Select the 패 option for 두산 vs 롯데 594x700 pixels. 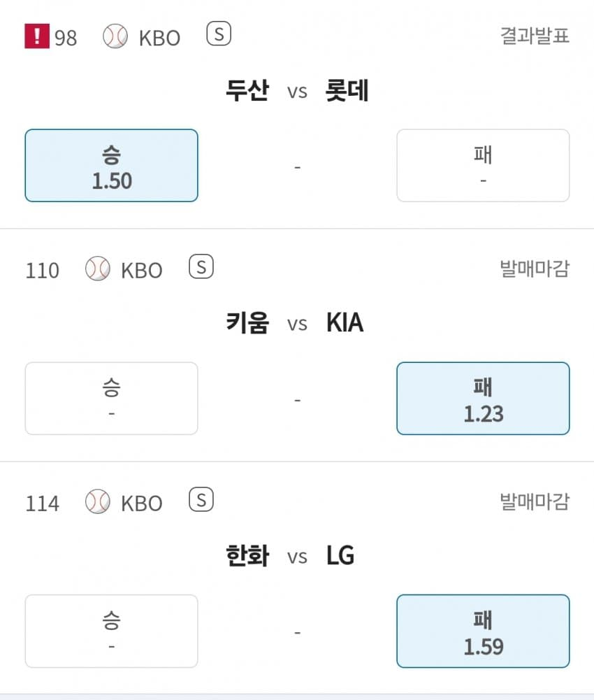(483, 166)
